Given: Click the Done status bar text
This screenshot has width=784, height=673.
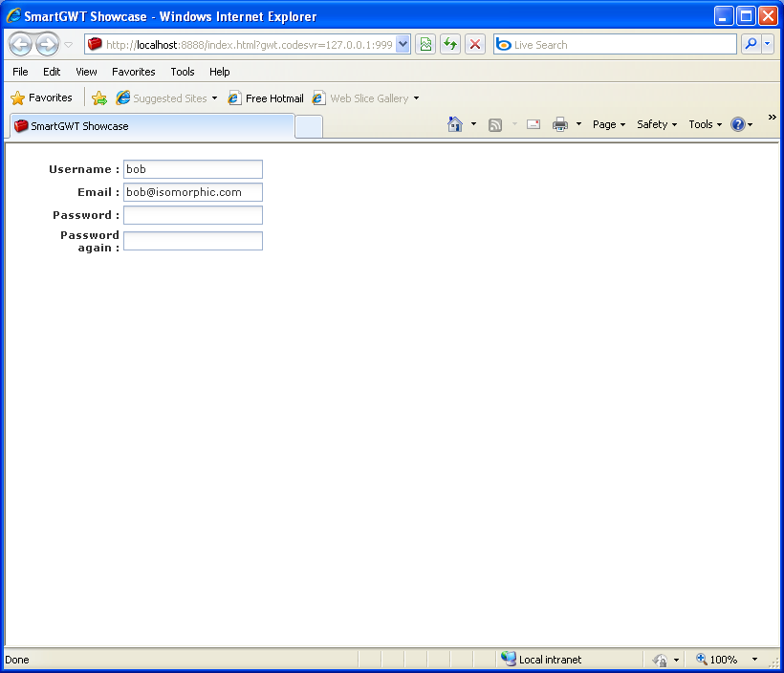Looking at the screenshot, I should click(17, 660).
